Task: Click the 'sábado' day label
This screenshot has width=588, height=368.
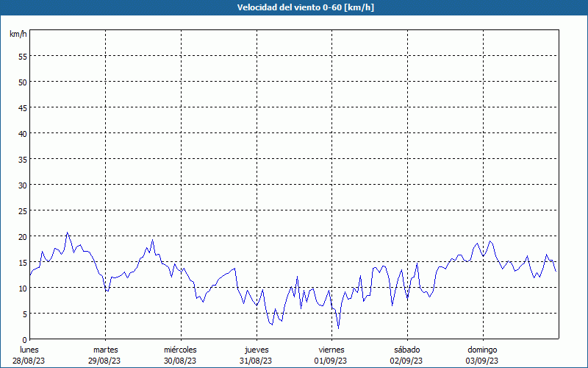Action: click(x=407, y=350)
